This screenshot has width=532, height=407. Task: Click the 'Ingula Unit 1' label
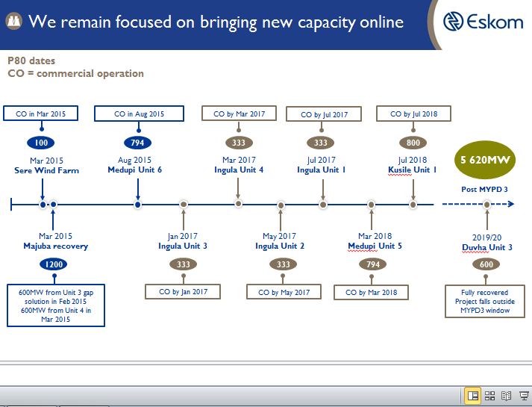tap(322, 170)
